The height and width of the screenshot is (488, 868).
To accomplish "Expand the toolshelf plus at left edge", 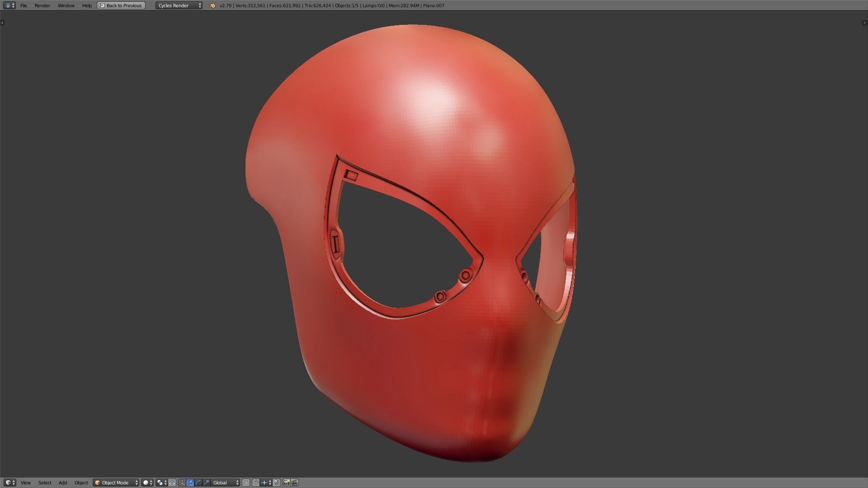I will point(2,23).
